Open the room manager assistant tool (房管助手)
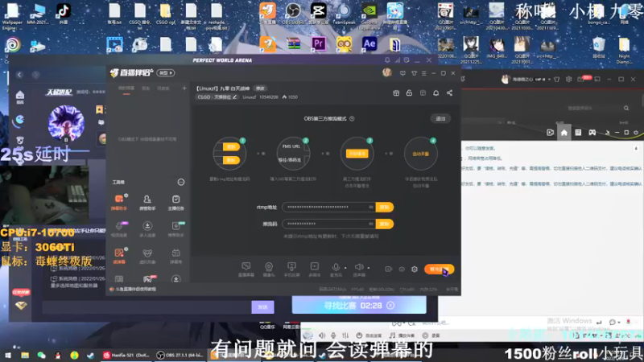The image size is (644, 362). [x=147, y=202]
